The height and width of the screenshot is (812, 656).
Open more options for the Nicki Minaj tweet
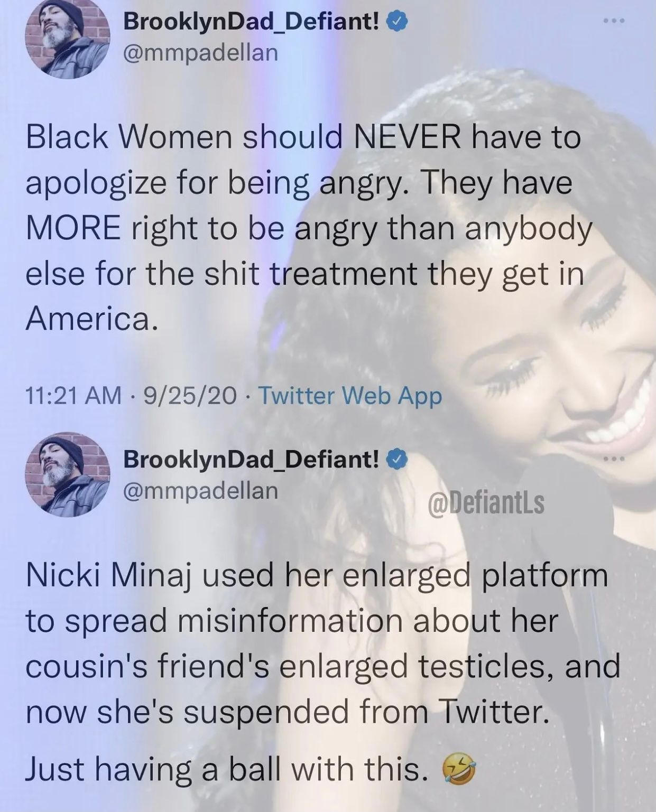615,459
